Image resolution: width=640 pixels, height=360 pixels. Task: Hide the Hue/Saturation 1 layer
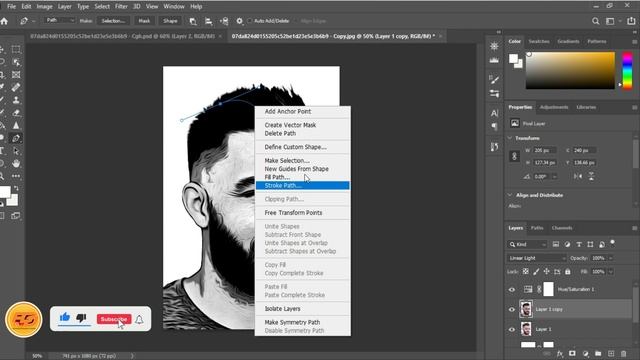point(512,290)
